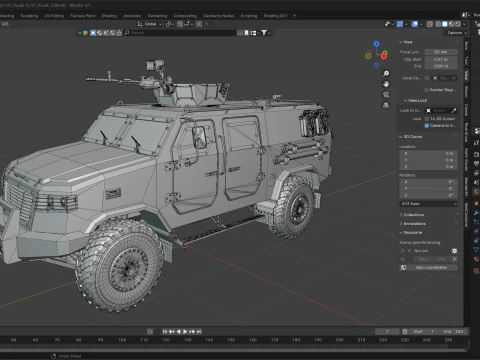Click the outliner filter funnel icon

(x=264, y=33)
